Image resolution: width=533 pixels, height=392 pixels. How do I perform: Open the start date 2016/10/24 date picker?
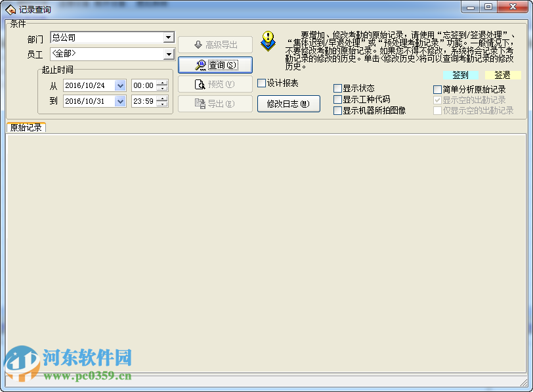click(119, 85)
